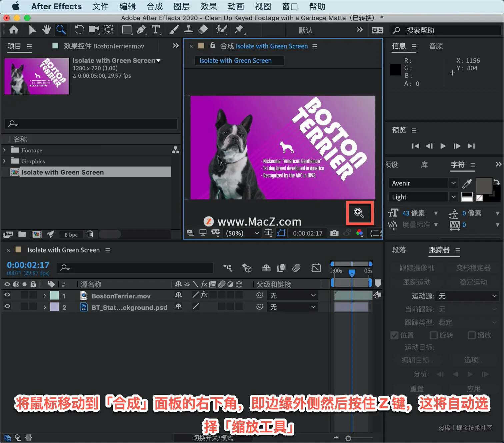
Task: Select the Pen tool
Action: coord(141,30)
